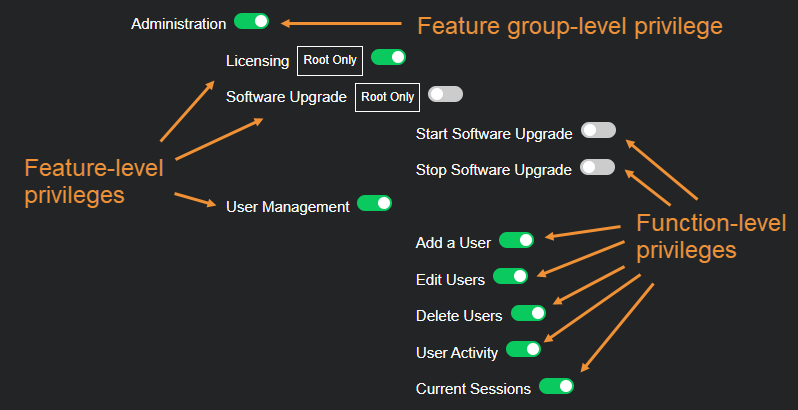Viewport: 798px width, 410px height.
Task: Toggle Current Sessions privilege off
Action: pyautogui.click(x=556, y=386)
